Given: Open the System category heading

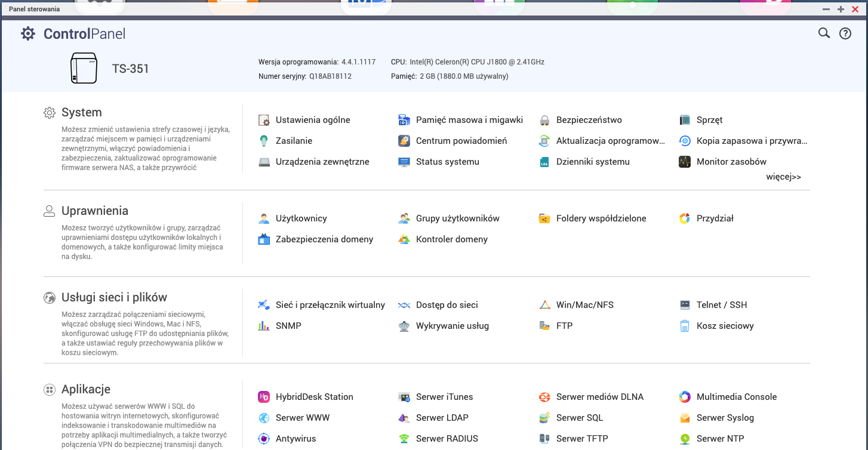Looking at the screenshot, I should pos(81,112).
